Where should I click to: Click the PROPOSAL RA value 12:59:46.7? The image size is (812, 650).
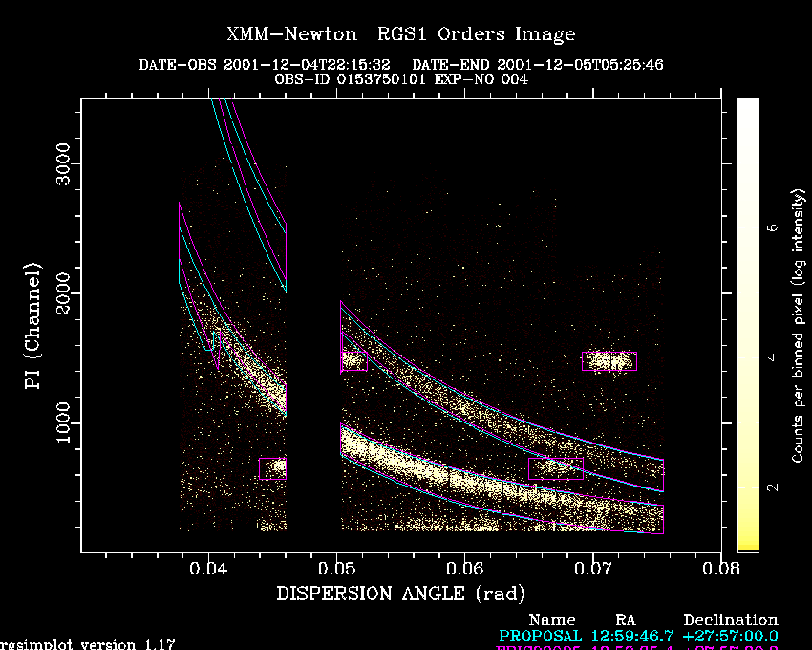[632, 636]
